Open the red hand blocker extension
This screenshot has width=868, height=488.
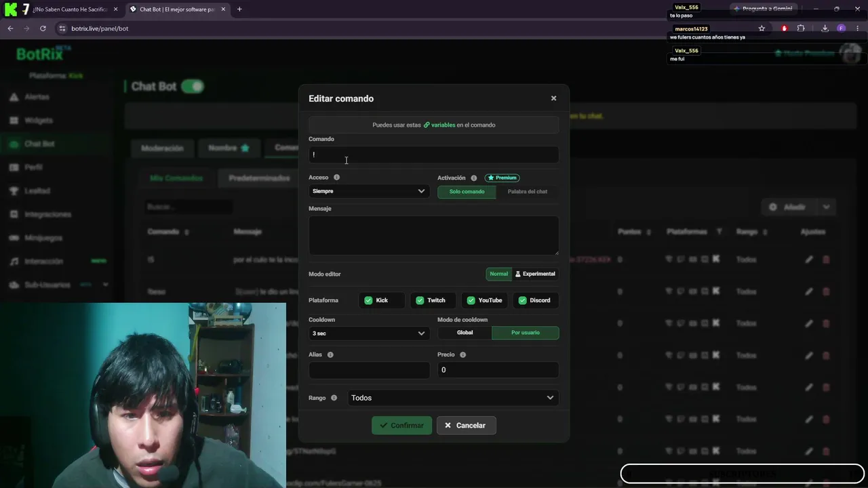point(785,28)
